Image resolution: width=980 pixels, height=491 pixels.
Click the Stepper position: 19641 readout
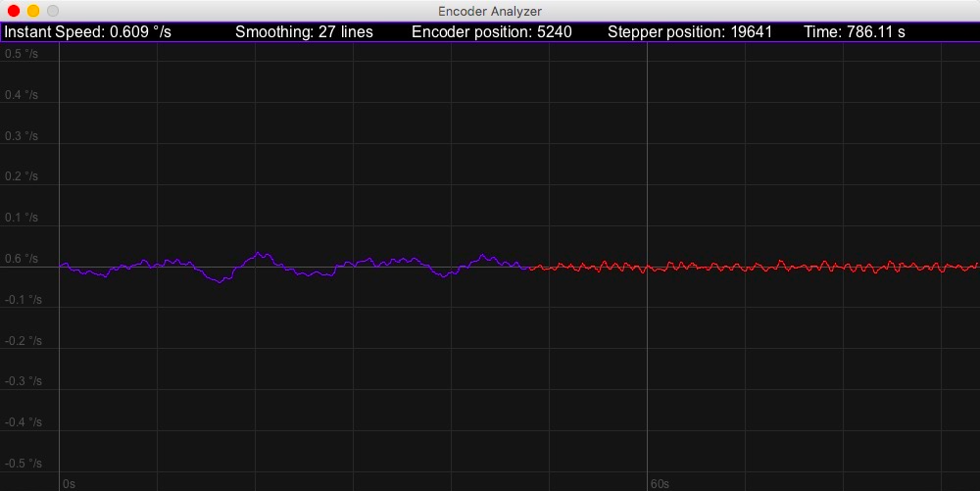tap(690, 32)
